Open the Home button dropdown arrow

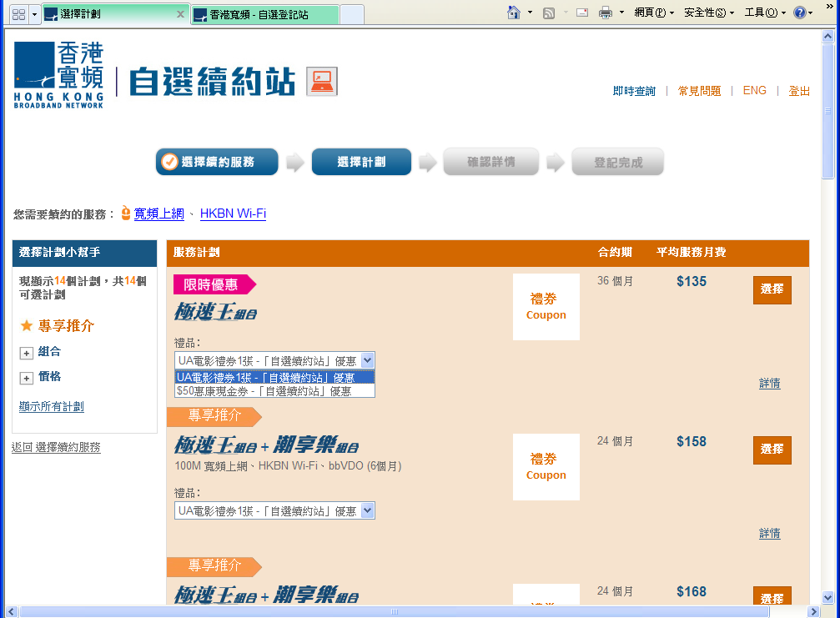click(x=530, y=13)
